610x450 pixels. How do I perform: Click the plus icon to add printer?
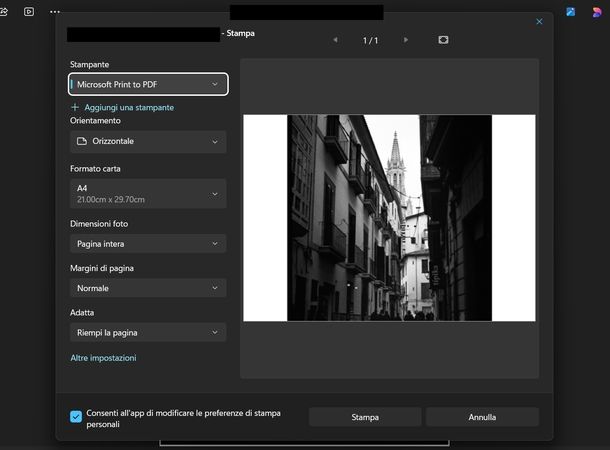pyautogui.click(x=75, y=107)
